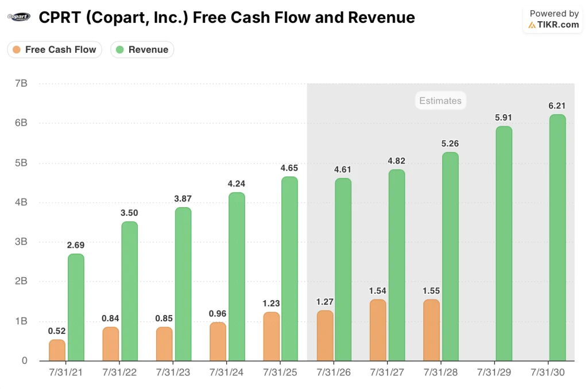Click the 6B y-axis label
The image size is (588, 389).
[21, 123]
